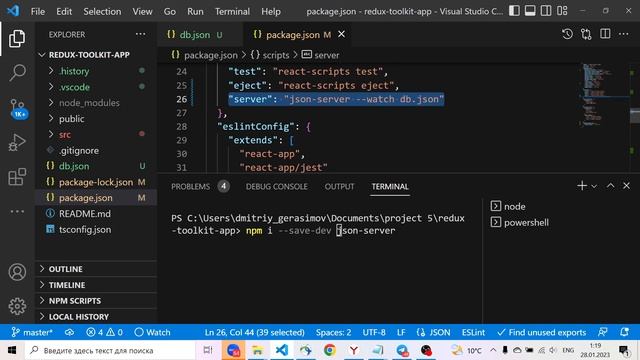The image size is (640, 360).
Task: Create a new terminal with plus icon
Action: click(582, 186)
